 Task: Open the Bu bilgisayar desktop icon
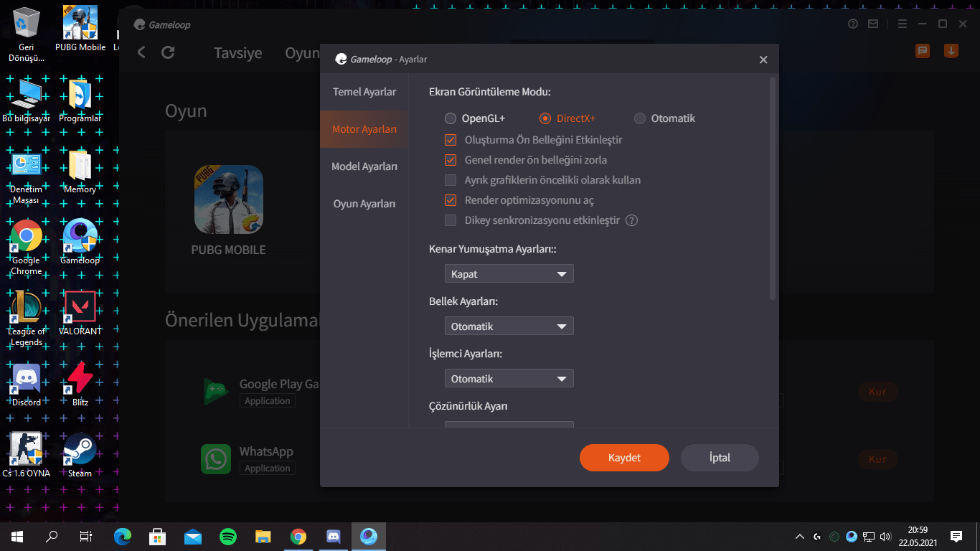tap(27, 100)
